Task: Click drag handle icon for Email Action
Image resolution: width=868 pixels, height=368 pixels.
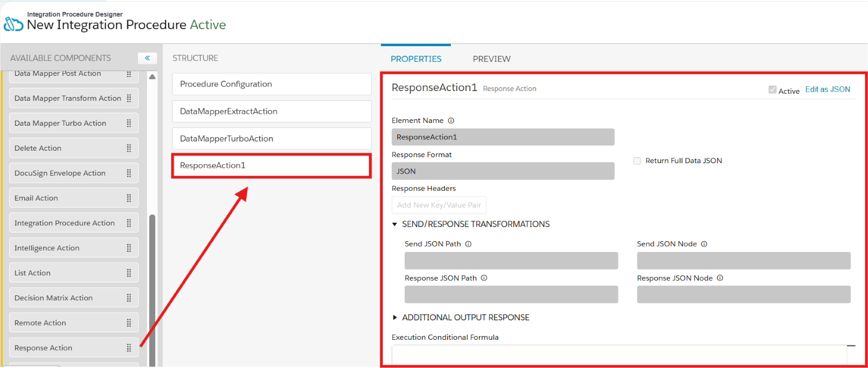Action: [129, 198]
